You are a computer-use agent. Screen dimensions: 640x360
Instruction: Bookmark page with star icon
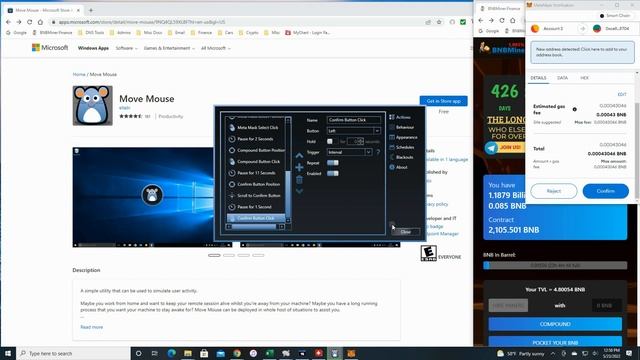pos(439,22)
